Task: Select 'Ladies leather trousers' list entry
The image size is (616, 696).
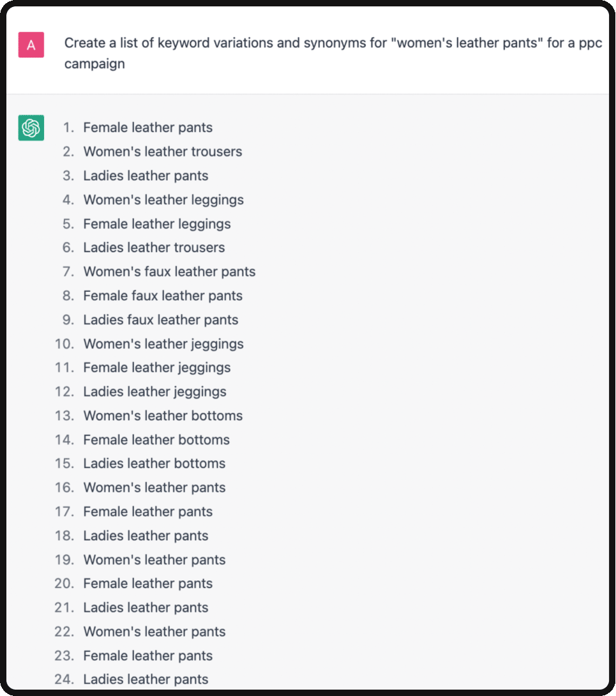Action: tap(154, 248)
